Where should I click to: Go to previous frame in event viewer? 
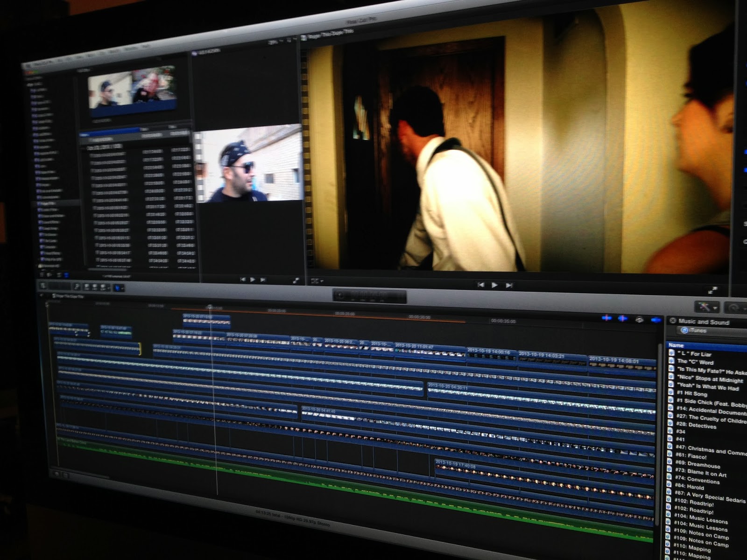pos(243,279)
